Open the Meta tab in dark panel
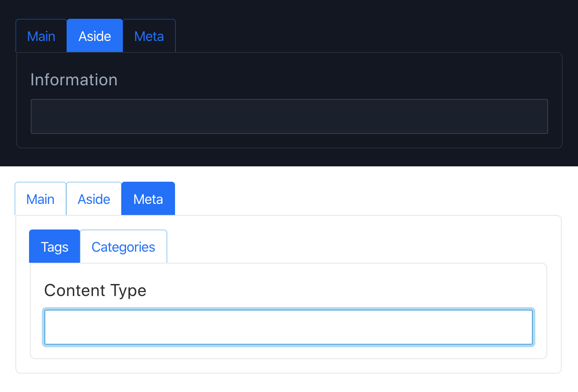Screen dimensions: 578x392 pyautogui.click(x=149, y=36)
